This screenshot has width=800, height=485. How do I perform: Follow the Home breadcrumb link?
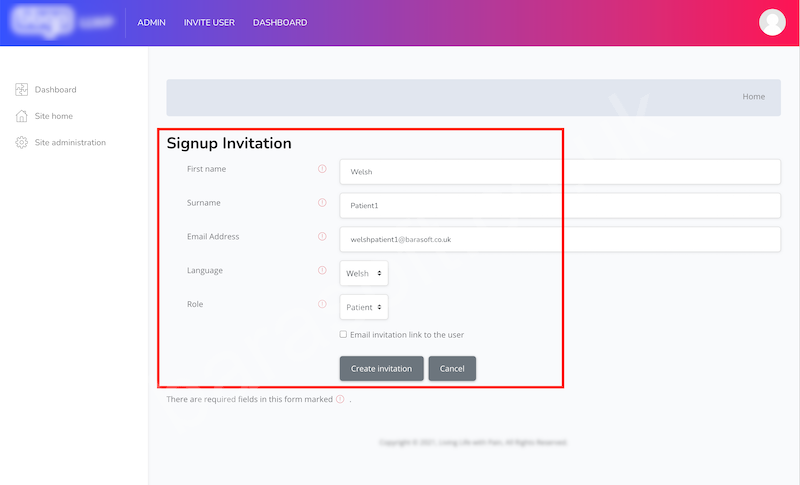coord(754,96)
